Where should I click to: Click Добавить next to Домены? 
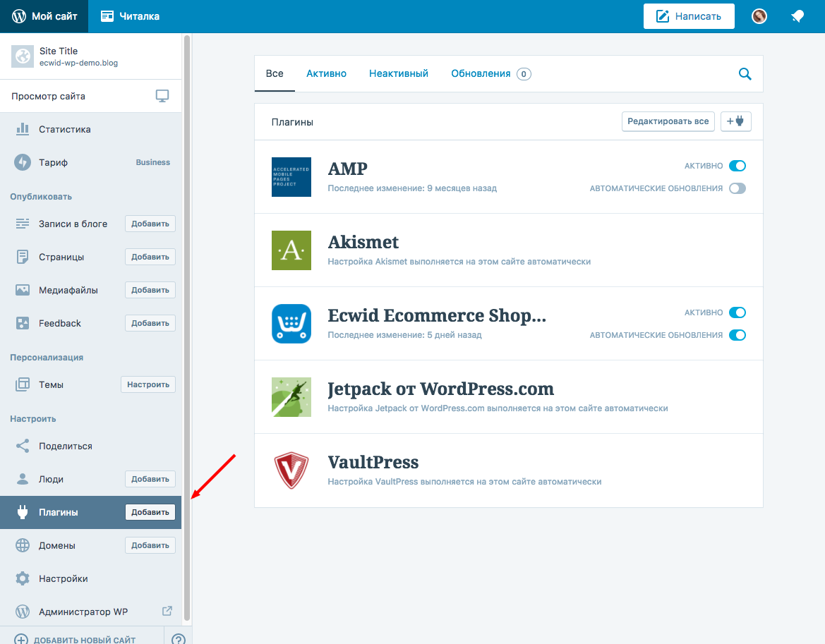click(x=150, y=545)
